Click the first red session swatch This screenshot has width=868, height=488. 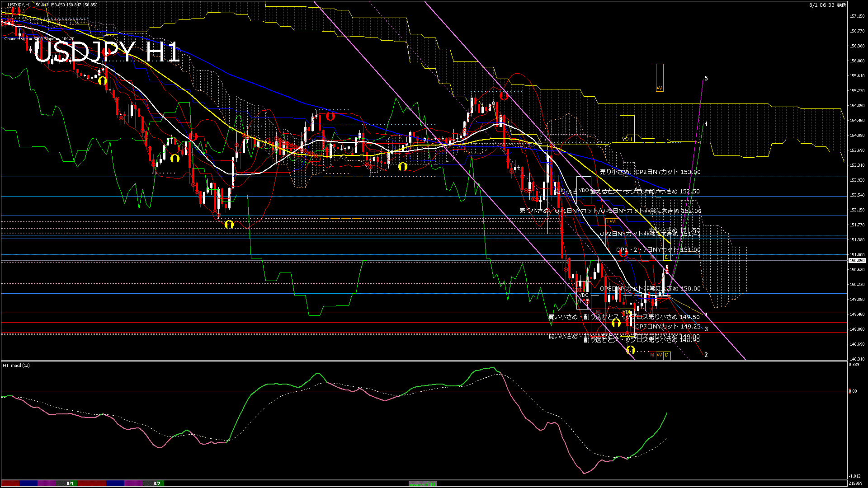pyautogui.click(x=10, y=483)
